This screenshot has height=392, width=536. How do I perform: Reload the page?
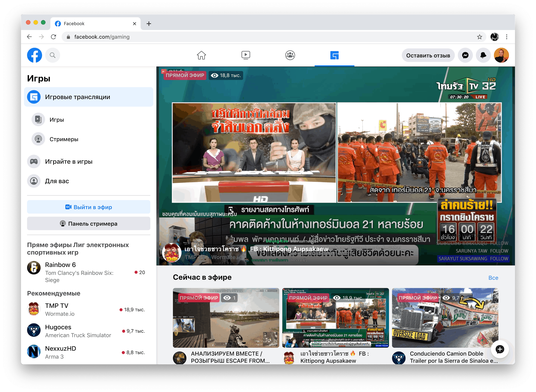click(53, 37)
